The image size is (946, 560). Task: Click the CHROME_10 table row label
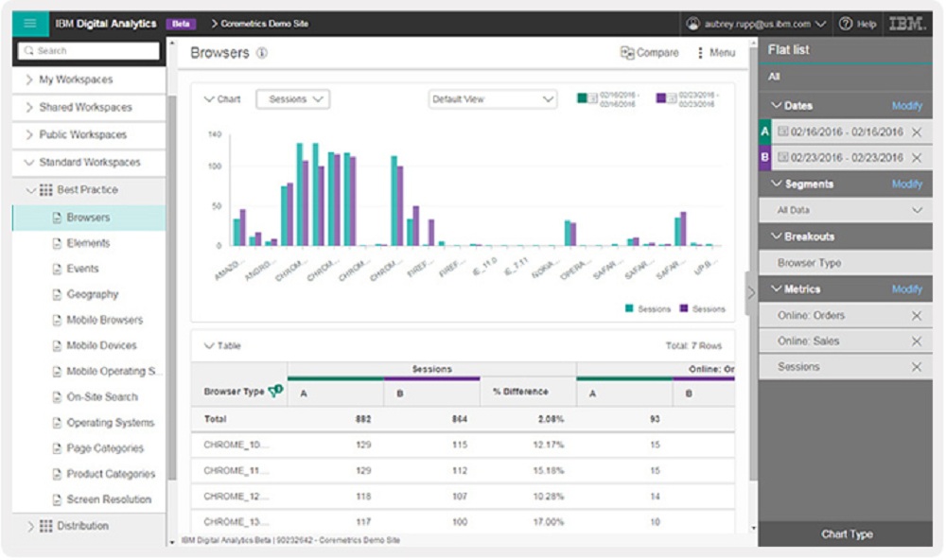coord(236,445)
